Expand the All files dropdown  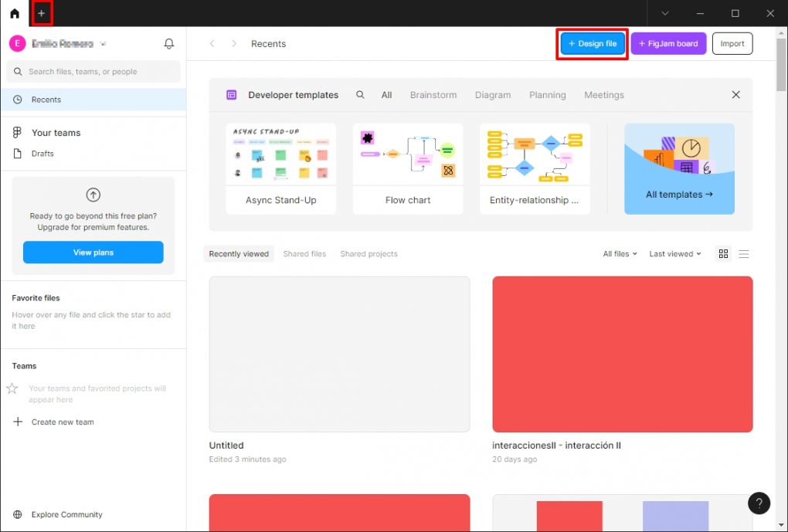(620, 254)
